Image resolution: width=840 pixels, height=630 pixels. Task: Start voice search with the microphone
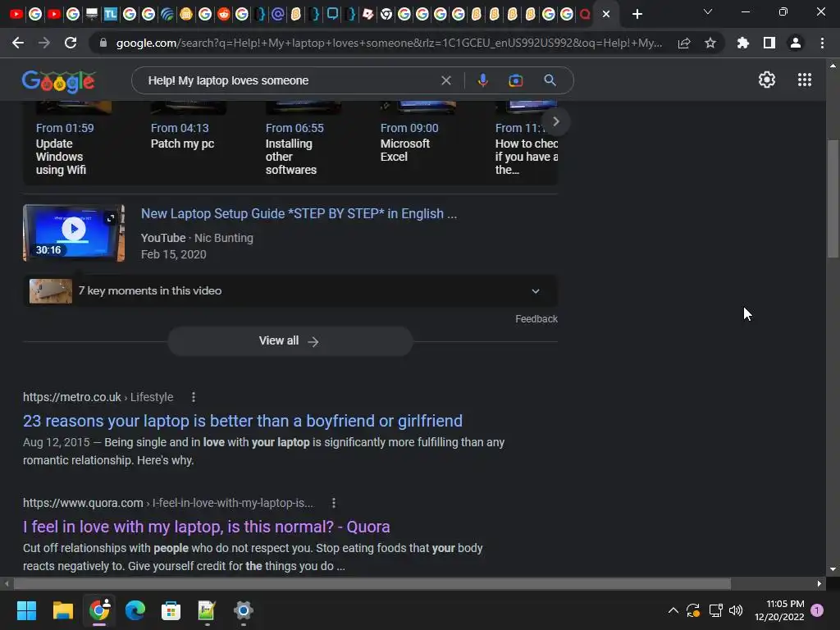(482, 80)
